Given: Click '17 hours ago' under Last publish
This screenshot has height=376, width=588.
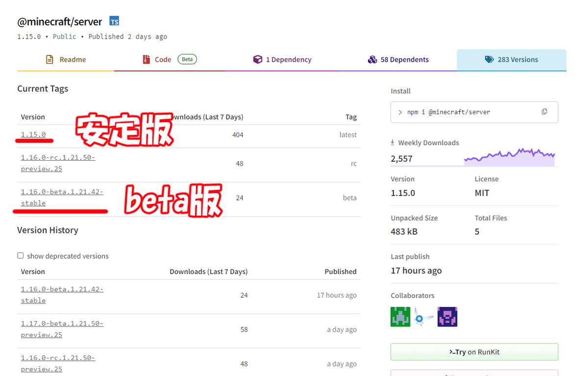Looking at the screenshot, I should click(416, 271).
